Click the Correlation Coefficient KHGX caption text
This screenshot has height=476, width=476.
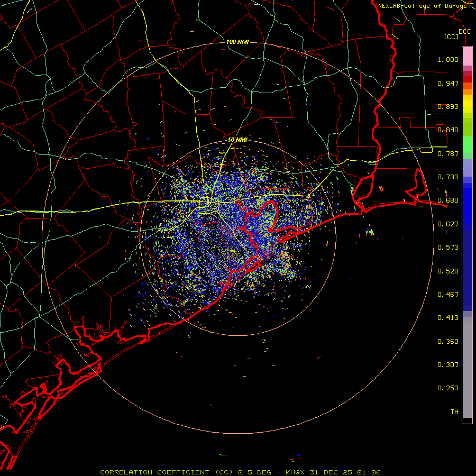[240, 472]
